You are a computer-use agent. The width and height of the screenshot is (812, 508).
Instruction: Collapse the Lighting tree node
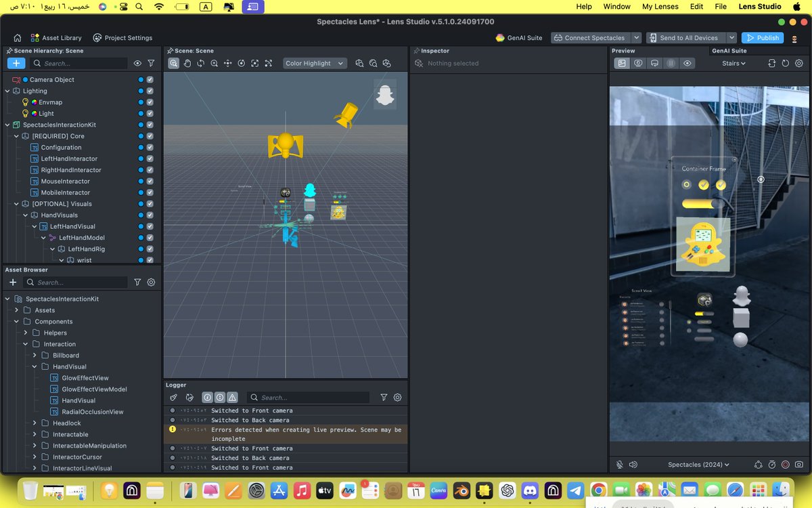click(x=7, y=91)
